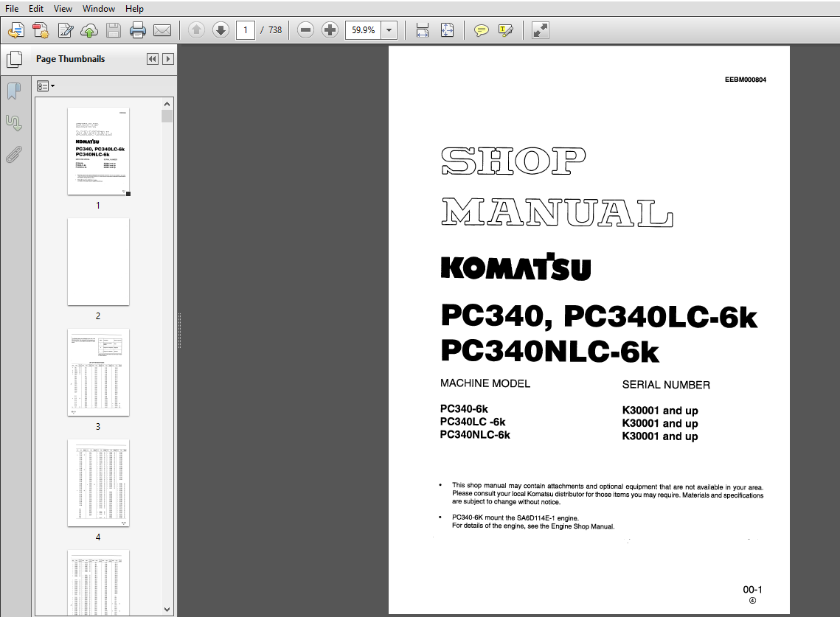Image resolution: width=840 pixels, height=617 pixels.
Task: Click the thumbnail panel scrollbar handle
Action: point(167,116)
